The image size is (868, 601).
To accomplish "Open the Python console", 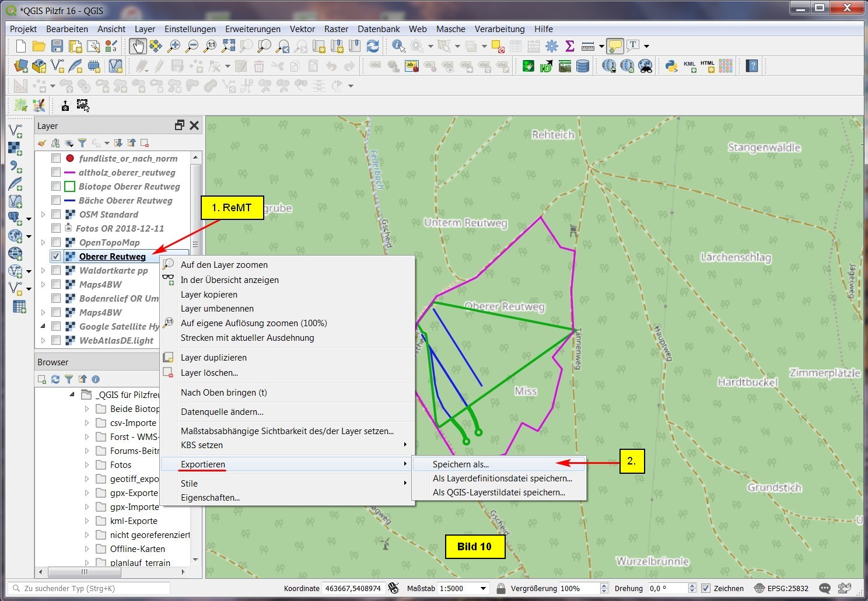I will (x=671, y=66).
